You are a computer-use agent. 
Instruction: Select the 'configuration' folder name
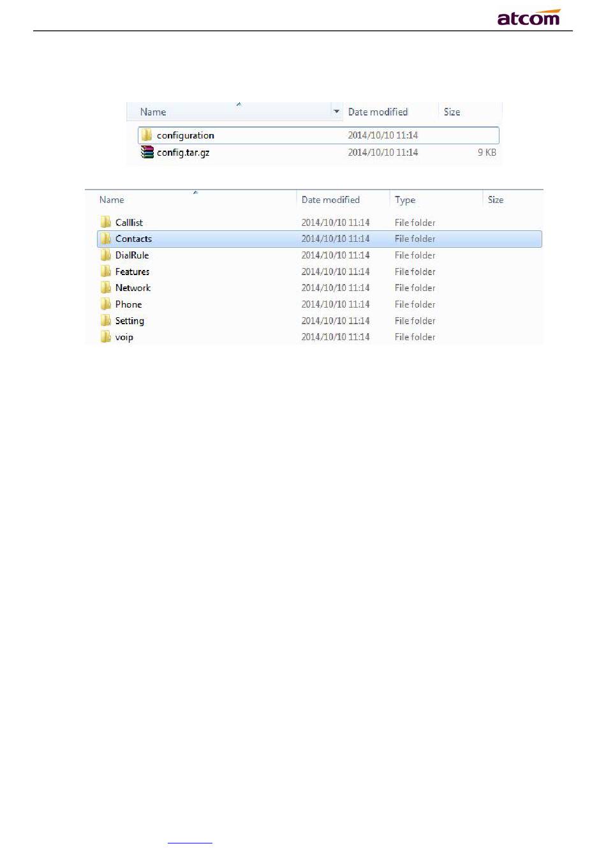(186, 135)
